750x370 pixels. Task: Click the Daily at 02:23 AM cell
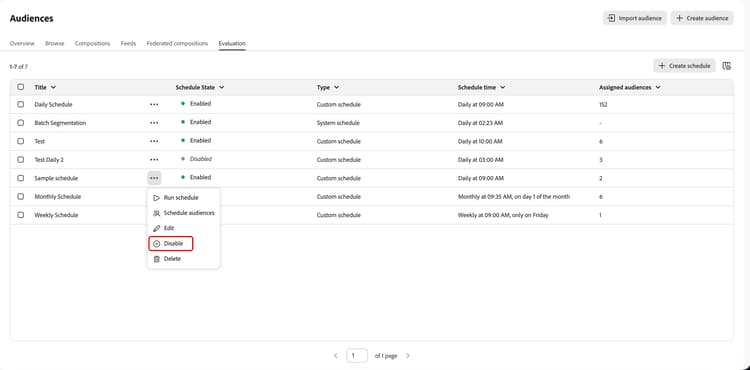pos(480,123)
